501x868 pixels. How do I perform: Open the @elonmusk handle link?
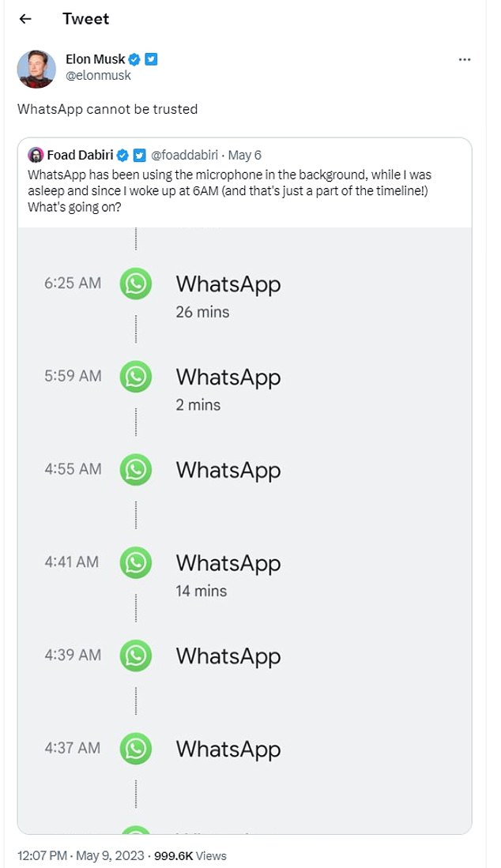(98, 76)
